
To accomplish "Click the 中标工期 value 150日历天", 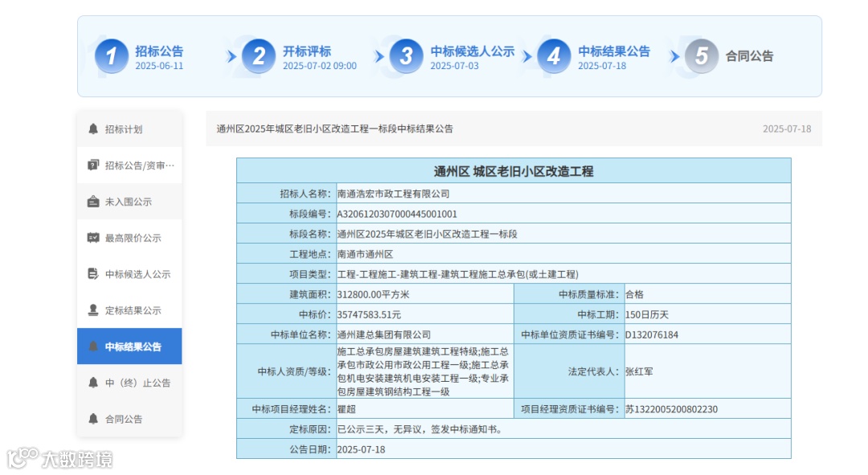I will pyautogui.click(x=647, y=315).
